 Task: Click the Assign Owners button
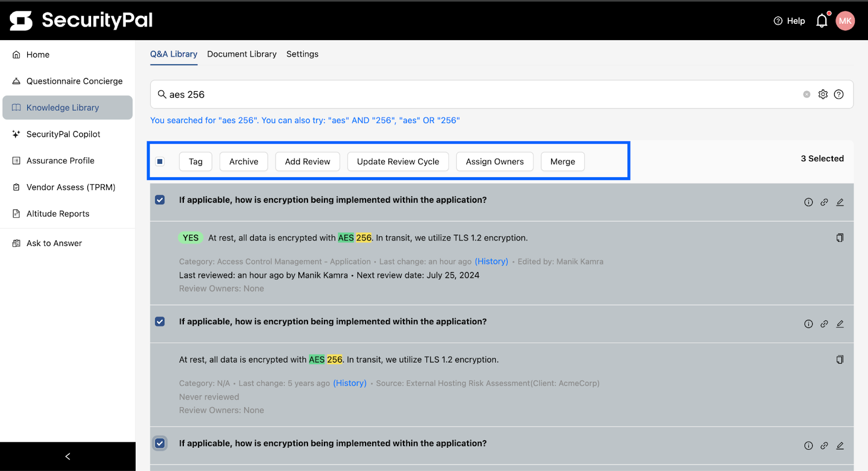(495, 162)
